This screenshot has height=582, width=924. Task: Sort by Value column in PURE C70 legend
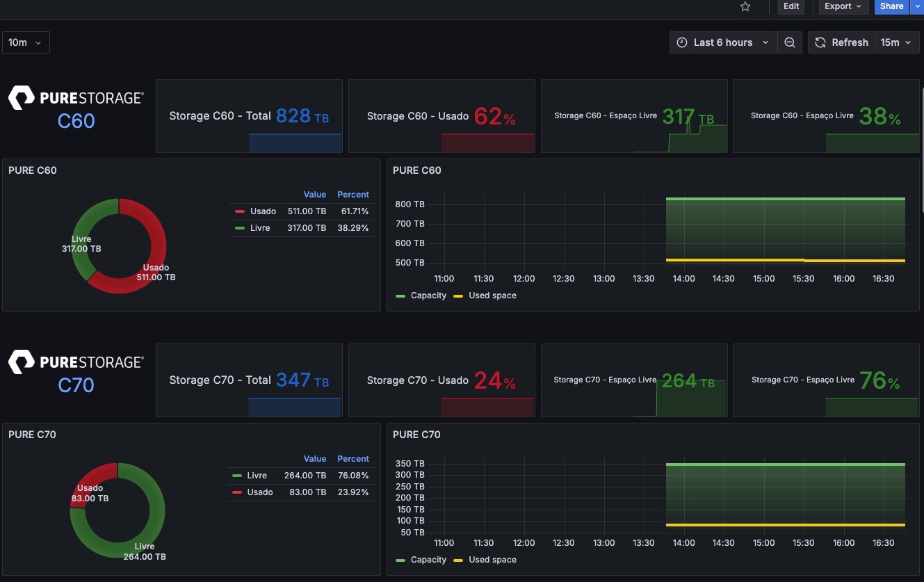coord(315,459)
